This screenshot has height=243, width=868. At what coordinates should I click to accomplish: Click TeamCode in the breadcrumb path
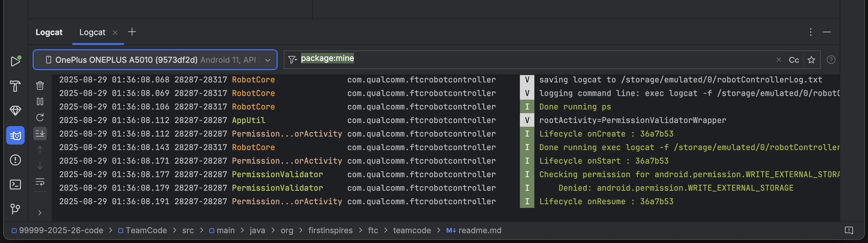pyautogui.click(x=146, y=231)
